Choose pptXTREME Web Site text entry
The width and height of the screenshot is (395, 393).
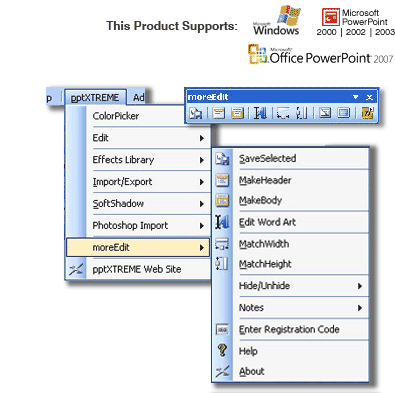pyautogui.click(x=137, y=269)
